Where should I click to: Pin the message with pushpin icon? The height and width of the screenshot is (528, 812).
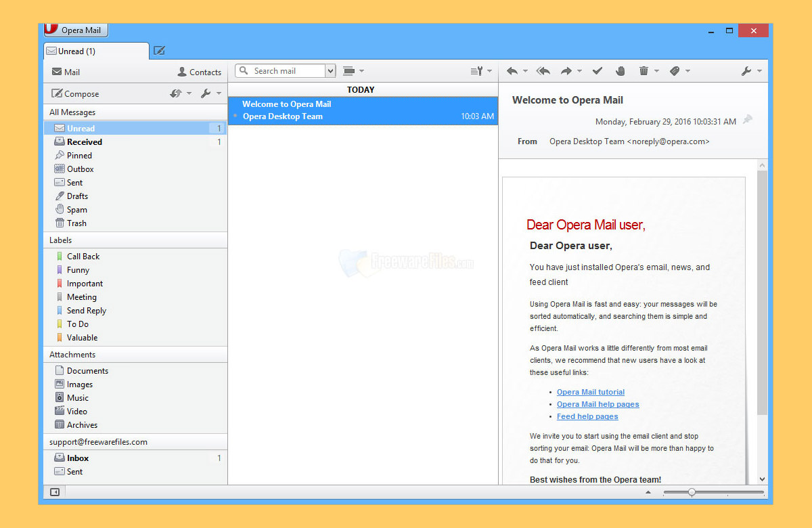pos(747,120)
